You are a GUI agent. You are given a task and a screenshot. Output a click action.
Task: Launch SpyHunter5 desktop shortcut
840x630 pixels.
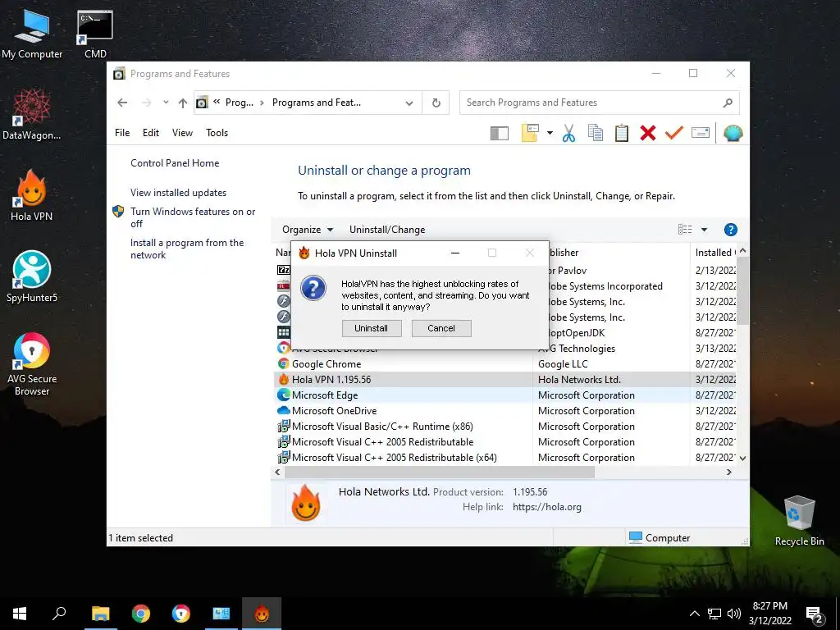(x=32, y=277)
